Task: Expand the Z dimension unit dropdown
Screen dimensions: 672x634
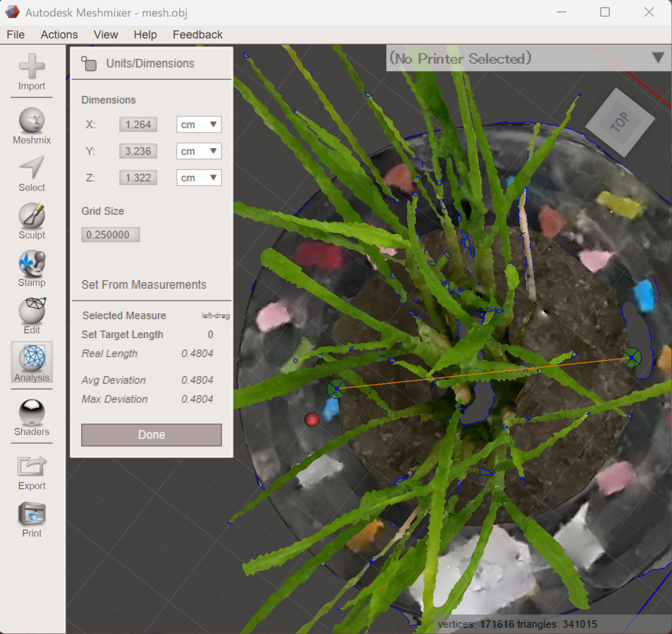Action: pos(199,178)
